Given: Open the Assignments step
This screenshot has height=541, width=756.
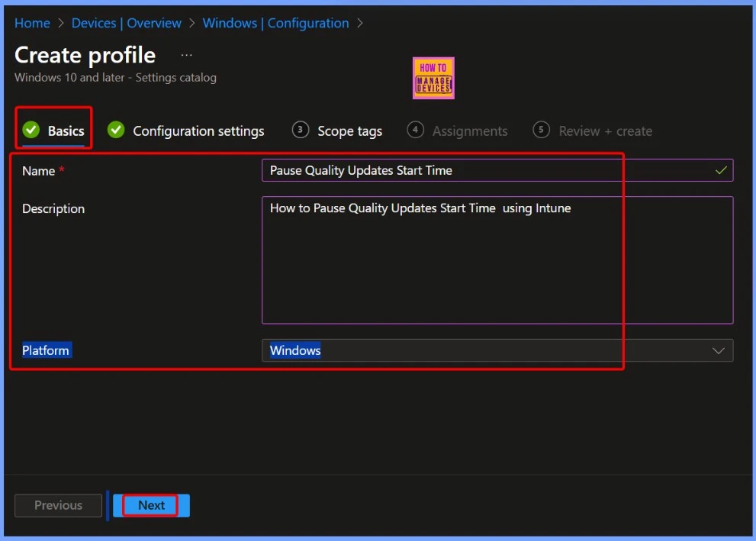Looking at the screenshot, I should (457, 130).
